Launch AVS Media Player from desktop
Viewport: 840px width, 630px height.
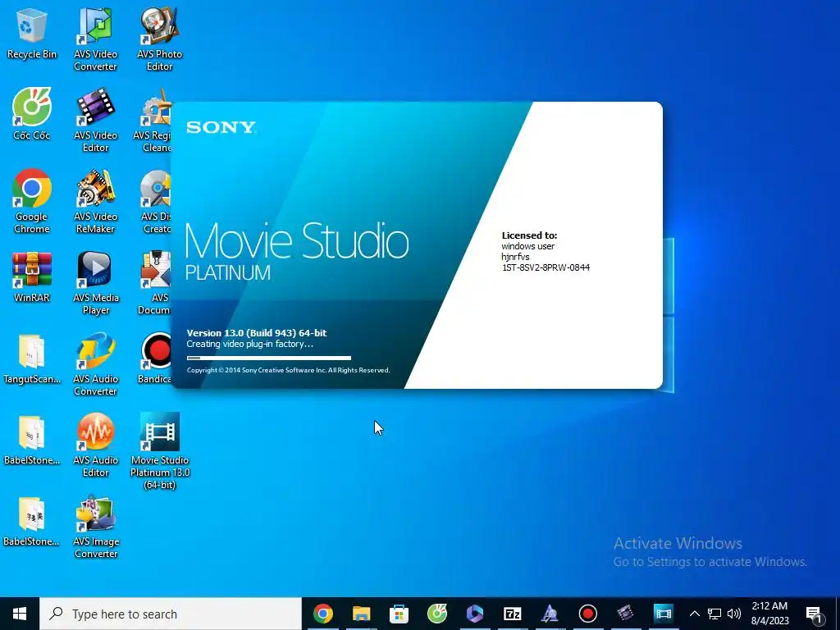tap(95, 283)
